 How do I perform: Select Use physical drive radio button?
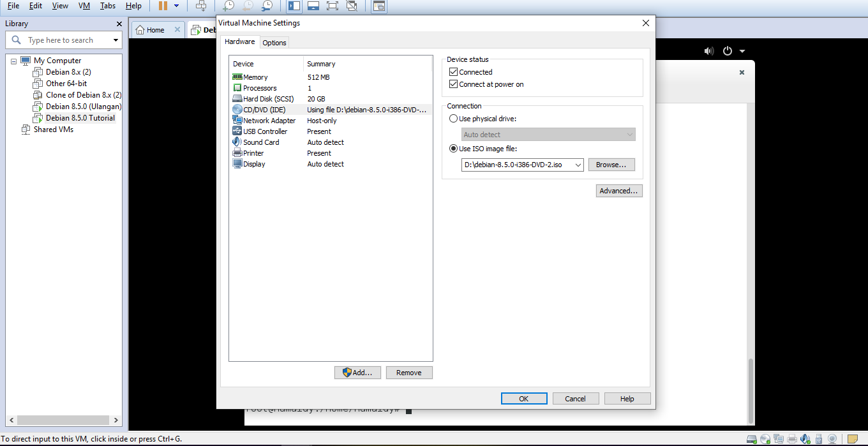tap(454, 119)
